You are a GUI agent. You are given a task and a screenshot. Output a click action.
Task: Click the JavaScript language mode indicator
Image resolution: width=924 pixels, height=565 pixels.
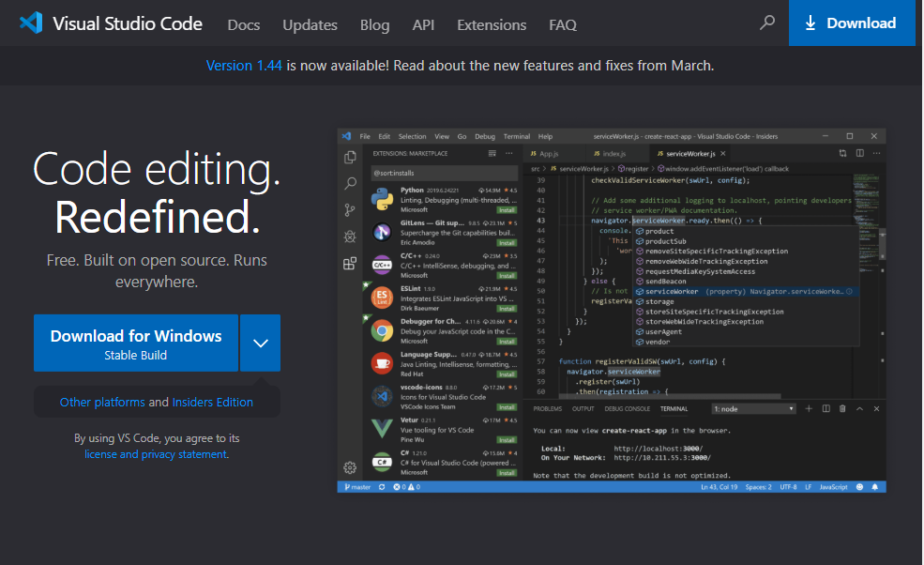click(x=833, y=487)
